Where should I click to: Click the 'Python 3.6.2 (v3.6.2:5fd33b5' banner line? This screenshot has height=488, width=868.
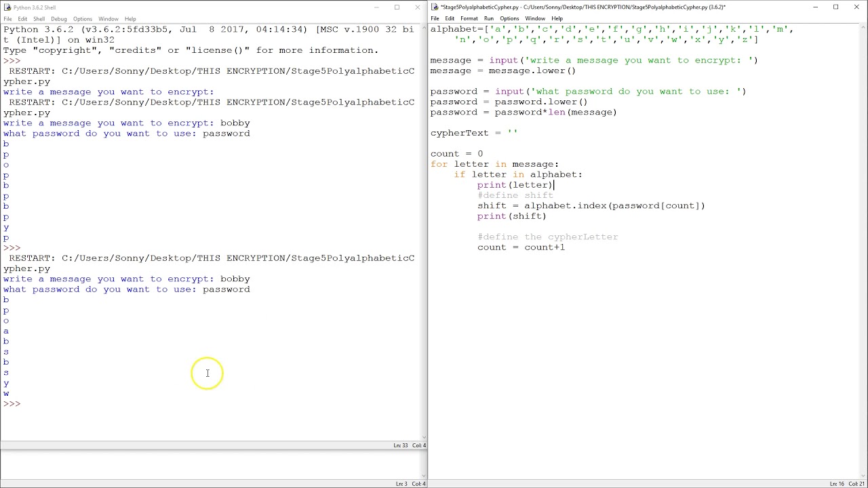(x=208, y=30)
